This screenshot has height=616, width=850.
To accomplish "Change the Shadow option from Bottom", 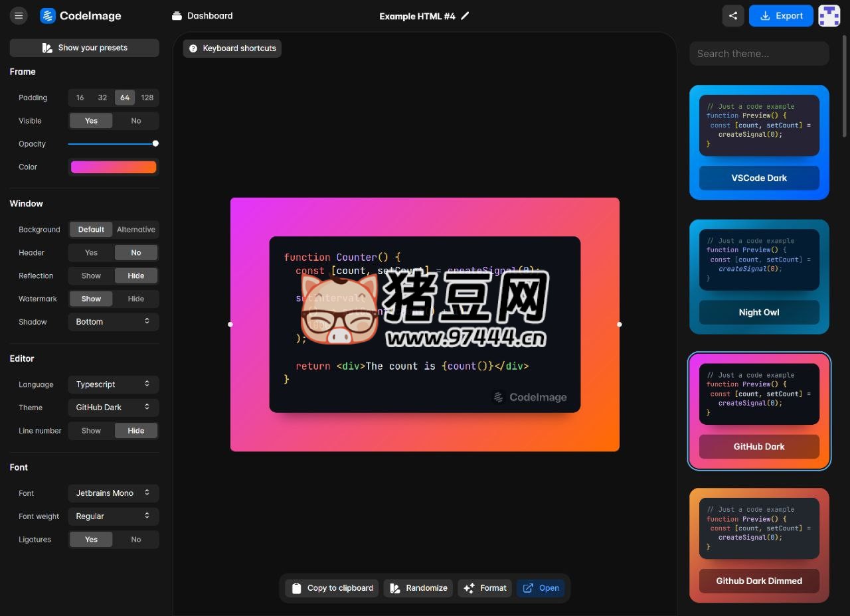I will point(113,321).
